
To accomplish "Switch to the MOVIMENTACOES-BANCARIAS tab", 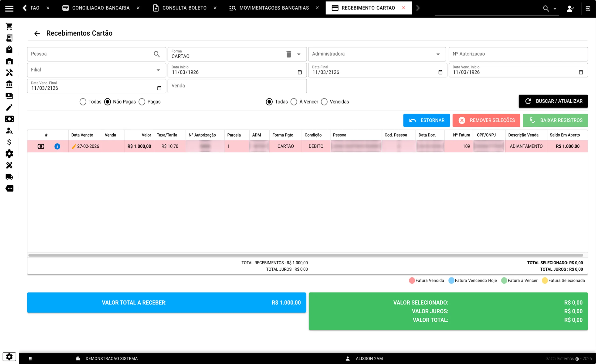I will tap(274, 8).
